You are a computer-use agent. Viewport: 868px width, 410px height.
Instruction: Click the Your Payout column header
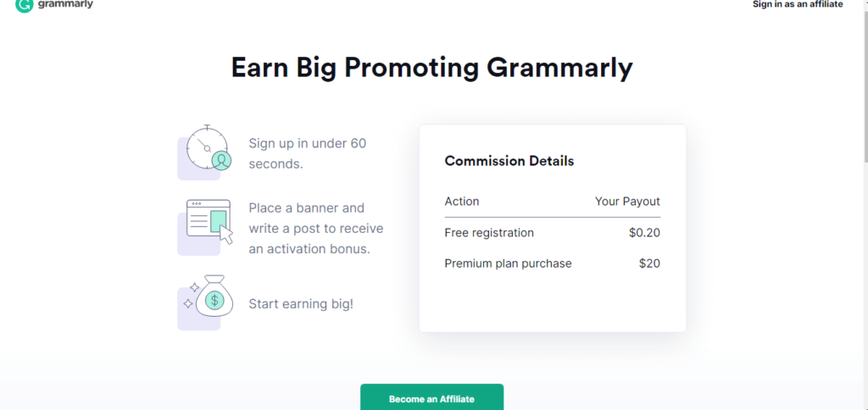[x=628, y=202]
